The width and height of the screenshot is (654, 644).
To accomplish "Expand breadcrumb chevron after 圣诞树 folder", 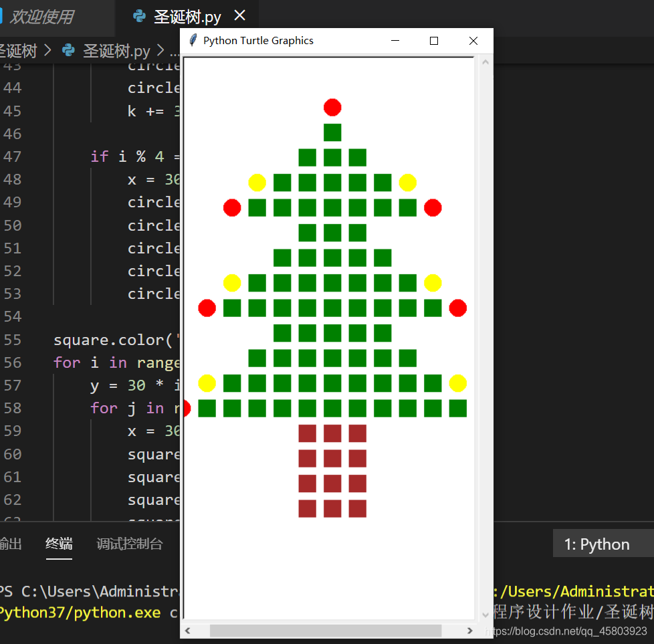I will 48,50.
